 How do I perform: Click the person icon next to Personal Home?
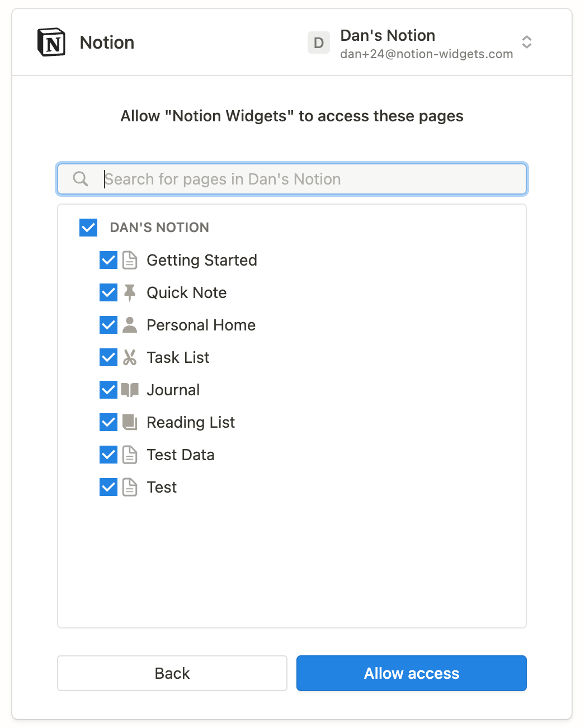pyautogui.click(x=129, y=325)
